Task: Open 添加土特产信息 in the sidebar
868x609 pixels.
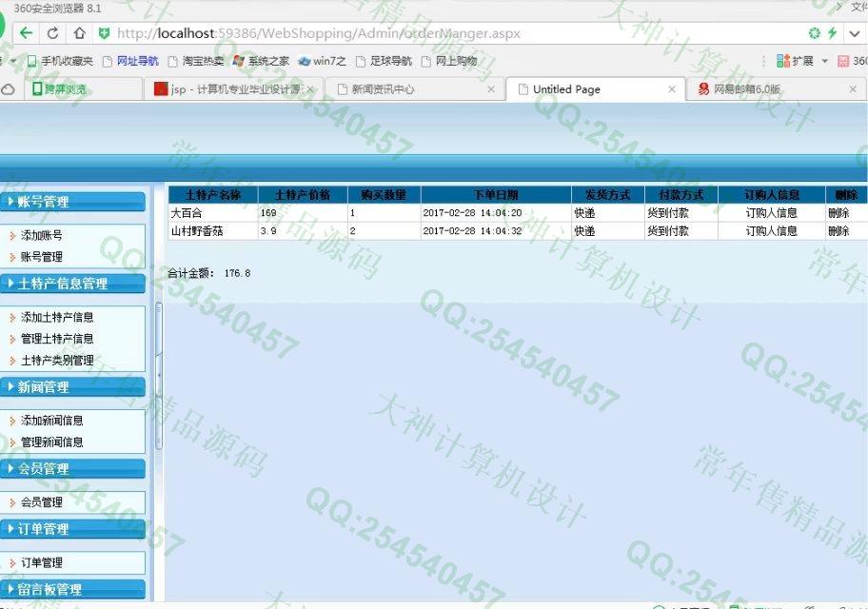Action: [57, 317]
